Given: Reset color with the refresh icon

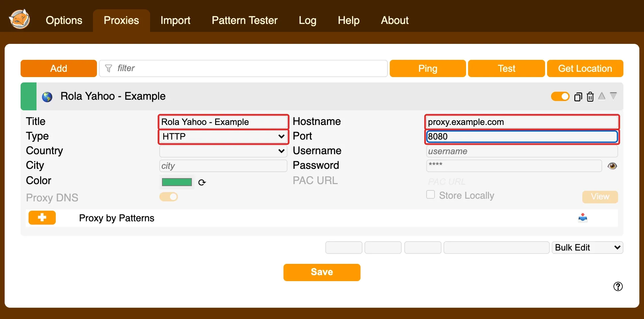Looking at the screenshot, I should click(202, 182).
